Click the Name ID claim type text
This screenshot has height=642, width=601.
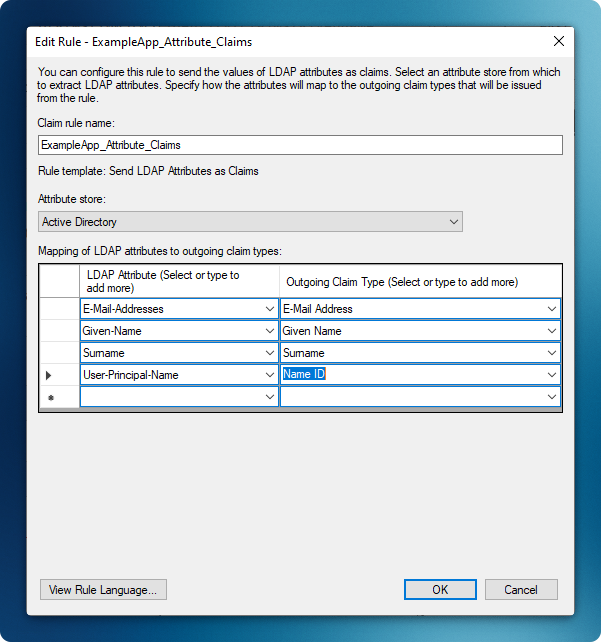pyautogui.click(x=304, y=375)
